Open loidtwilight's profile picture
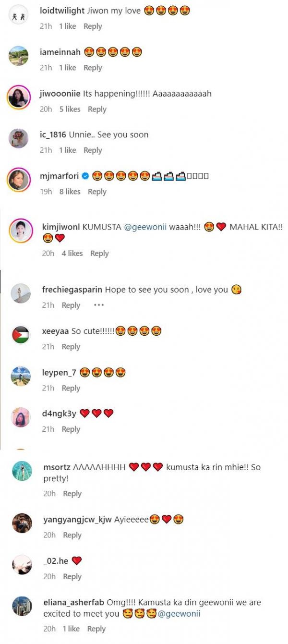 coord(18,16)
